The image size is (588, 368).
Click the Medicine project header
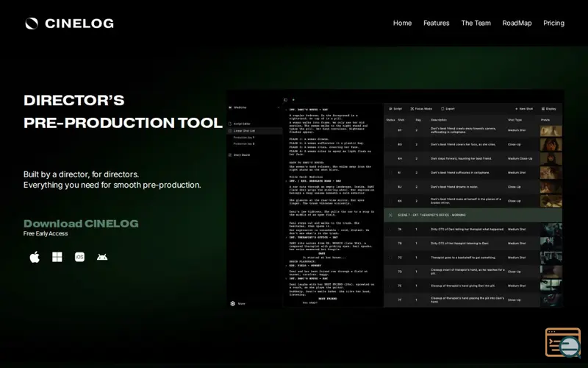pyautogui.click(x=240, y=107)
